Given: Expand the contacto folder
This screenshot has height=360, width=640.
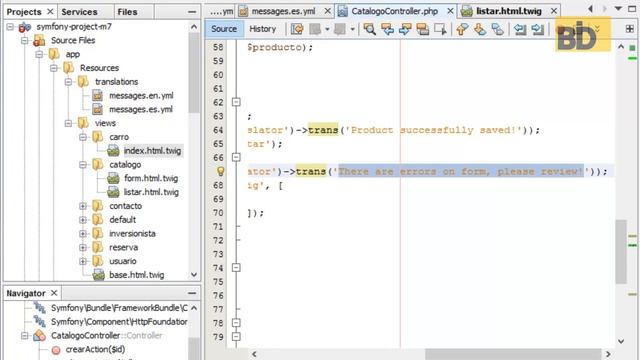Looking at the screenshot, I should tap(83, 206).
